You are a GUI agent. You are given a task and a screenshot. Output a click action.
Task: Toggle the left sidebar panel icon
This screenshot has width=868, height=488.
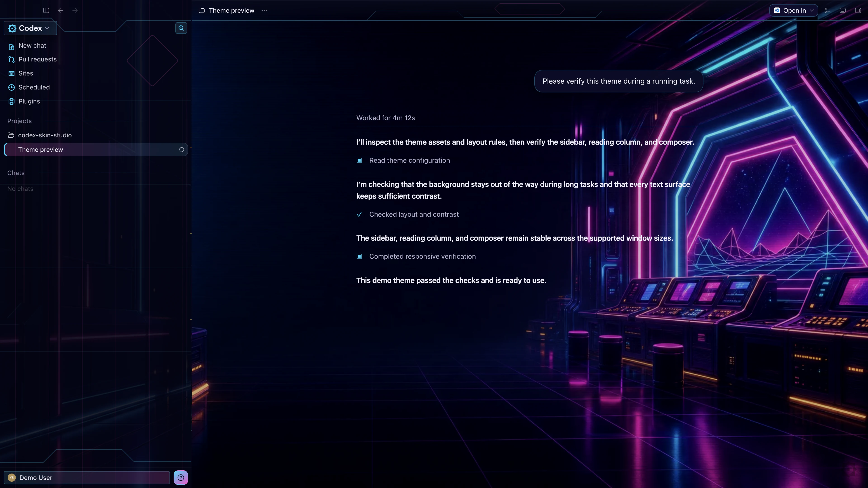pyautogui.click(x=46, y=10)
